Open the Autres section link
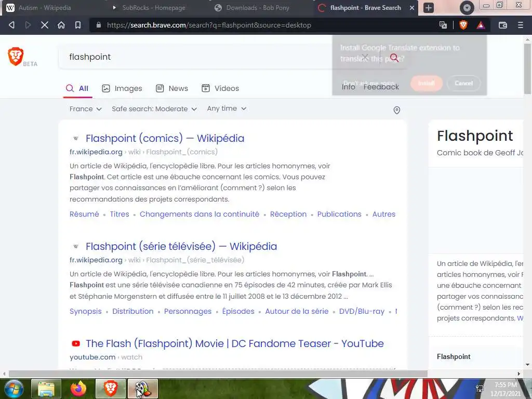Screen dimensions: 532x399 tap(384, 214)
